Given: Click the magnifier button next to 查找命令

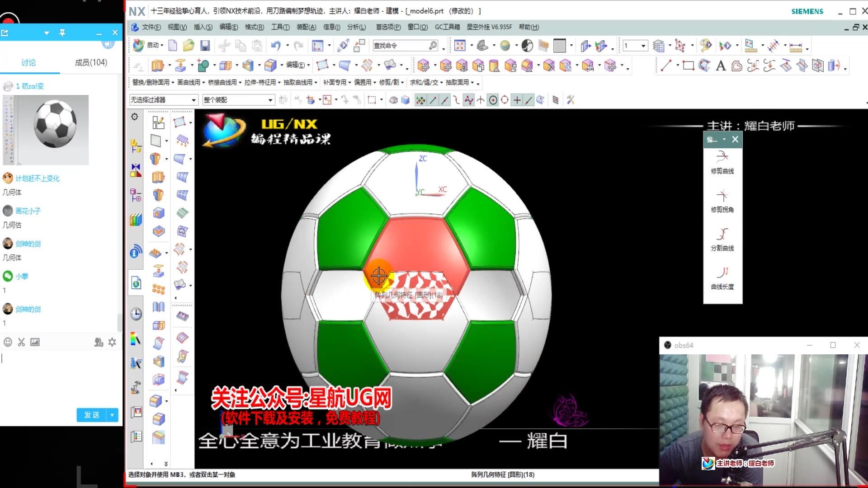Looking at the screenshot, I should [x=433, y=46].
